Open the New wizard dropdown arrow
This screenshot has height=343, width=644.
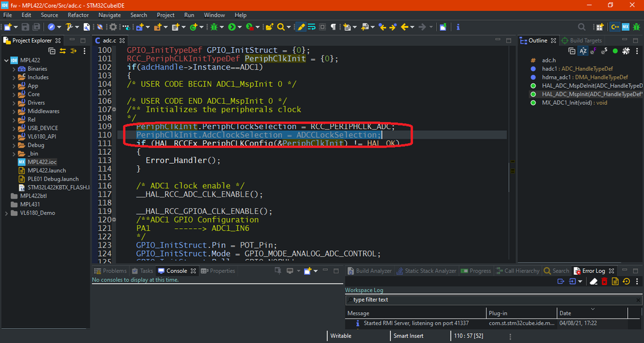click(16, 27)
